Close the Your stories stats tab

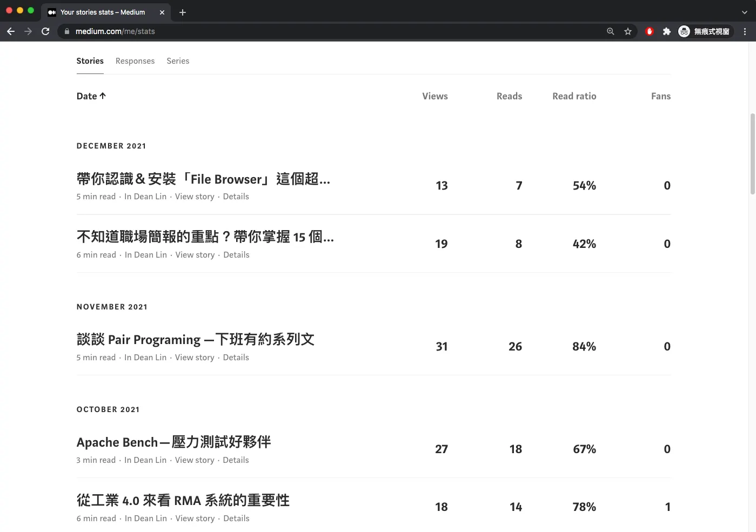tap(162, 12)
